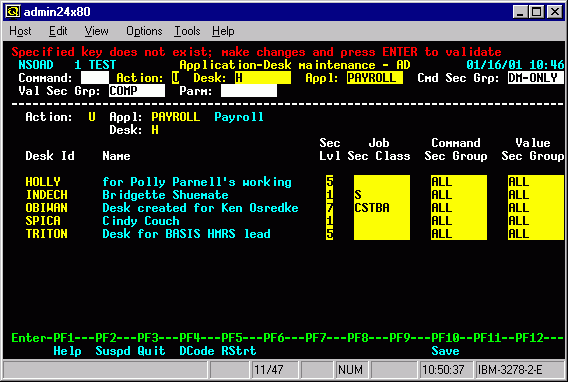Click the DCode PF4 key label
568x382 pixels.
click(197, 351)
